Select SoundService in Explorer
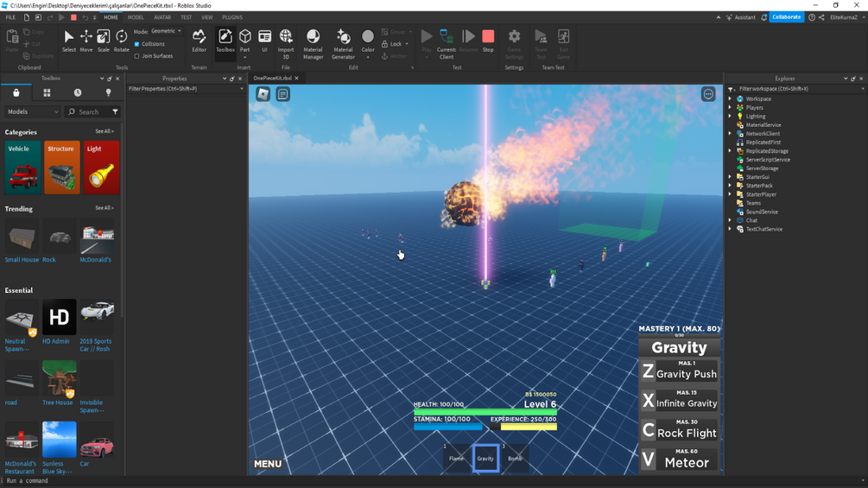 [762, 212]
